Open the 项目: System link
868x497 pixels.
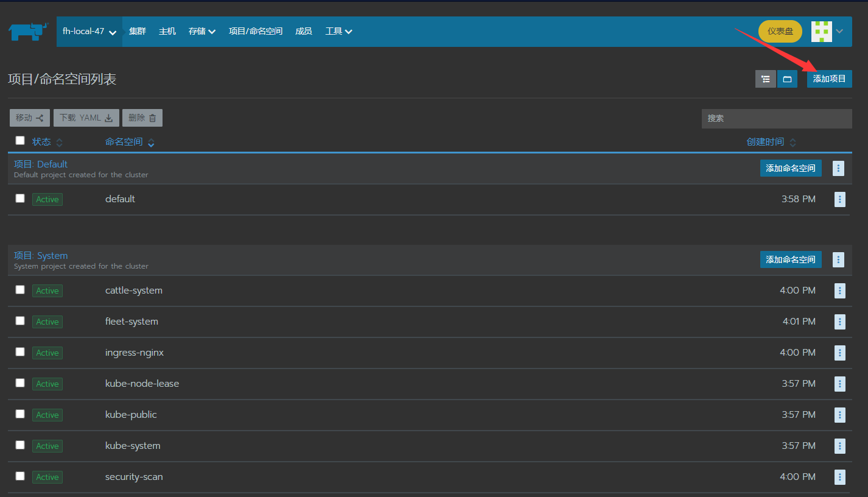(41, 256)
